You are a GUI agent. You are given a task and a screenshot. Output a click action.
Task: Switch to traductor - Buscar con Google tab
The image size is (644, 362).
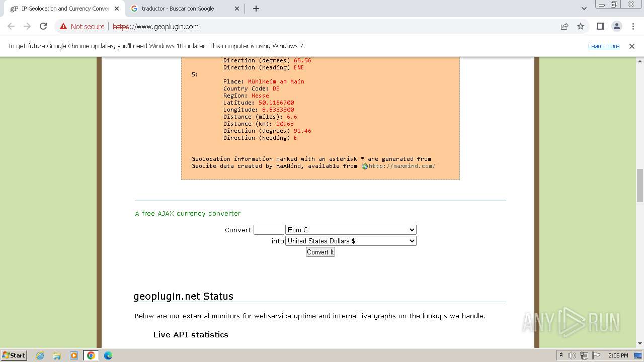(x=178, y=9)
